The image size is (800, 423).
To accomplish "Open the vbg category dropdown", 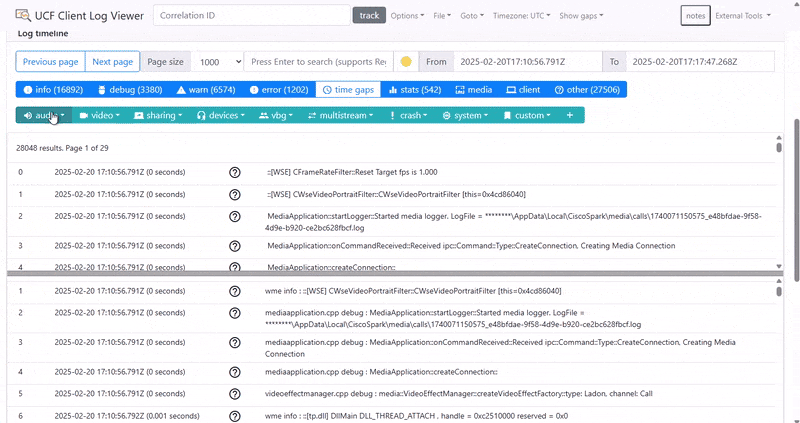I will click(276, 115).
